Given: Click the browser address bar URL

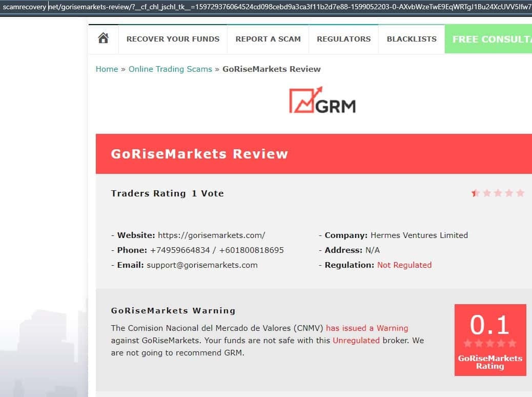Looking at the screenshot, I should click(x=266, y=7).
